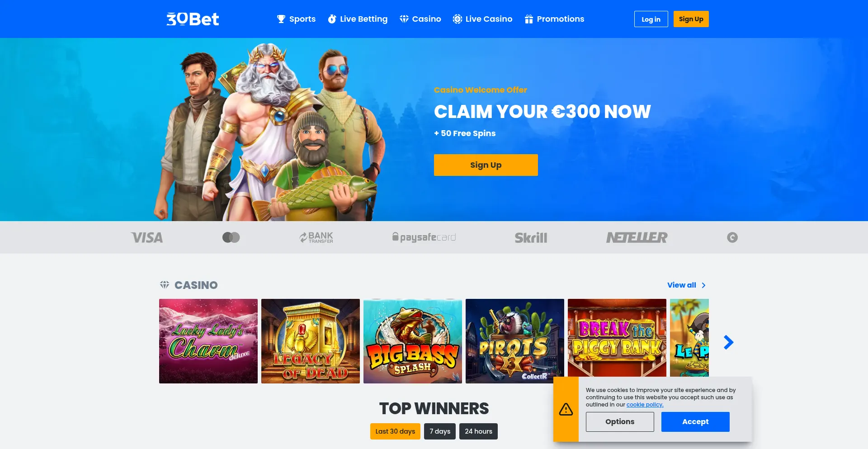Select the 24 hours winners filter
868x449 pixels.
(x=478, y=431)
